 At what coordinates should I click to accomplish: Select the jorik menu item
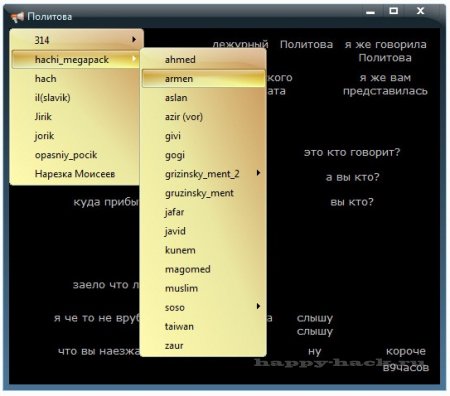[x=75, y=136]
